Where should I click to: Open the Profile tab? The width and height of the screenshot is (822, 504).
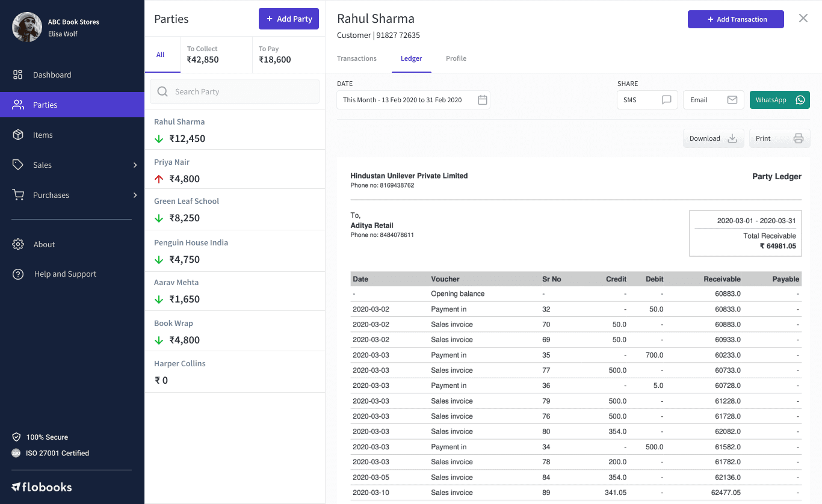tap(456, 58)
